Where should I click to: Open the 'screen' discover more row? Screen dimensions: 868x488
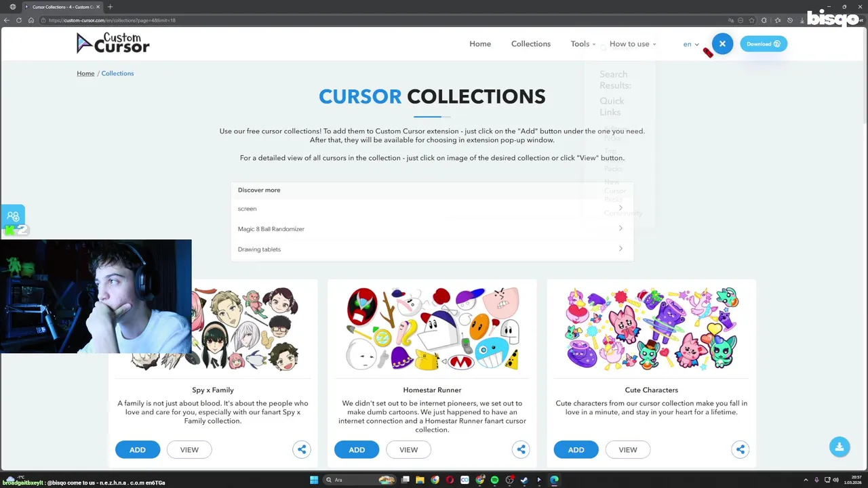(431, 209)
